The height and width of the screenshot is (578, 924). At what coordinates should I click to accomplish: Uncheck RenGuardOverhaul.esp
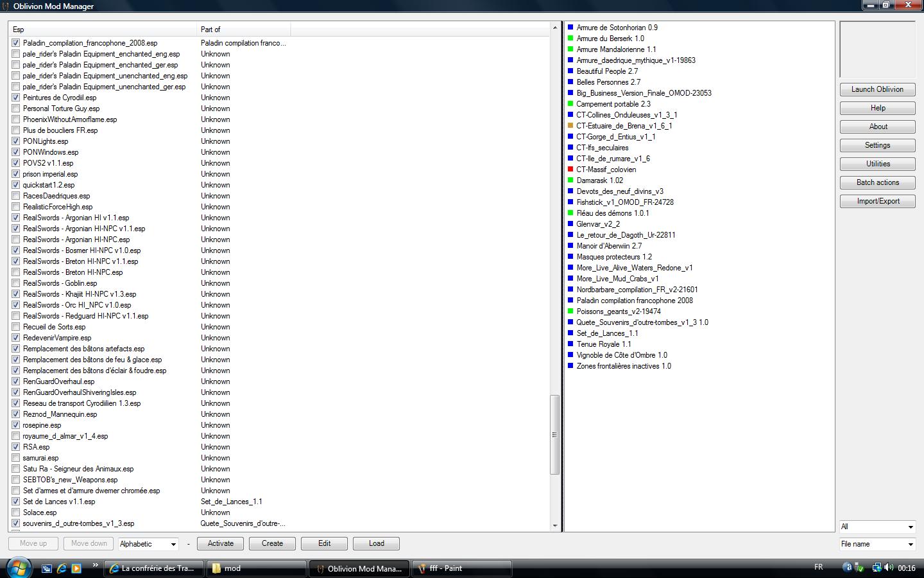pos(16,381)
